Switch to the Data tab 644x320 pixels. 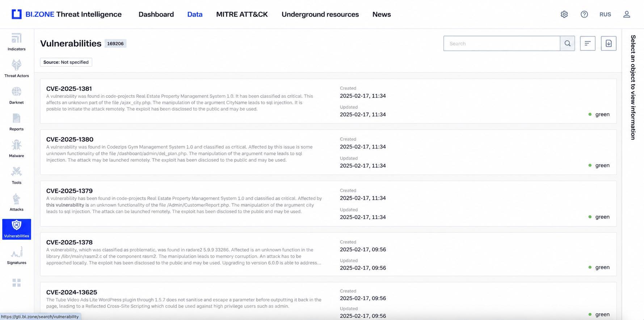pos(195,14)
